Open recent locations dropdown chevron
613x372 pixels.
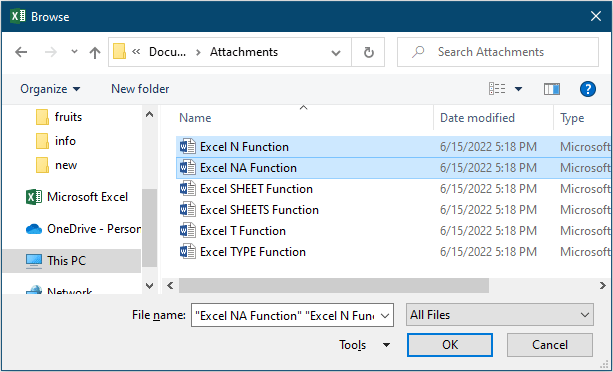(x=74, y=52)
